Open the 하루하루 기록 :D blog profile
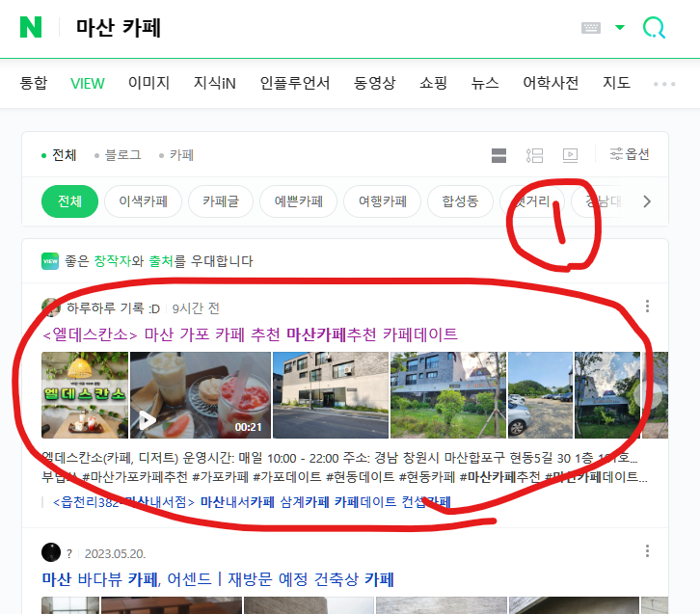 pos(113,308)
